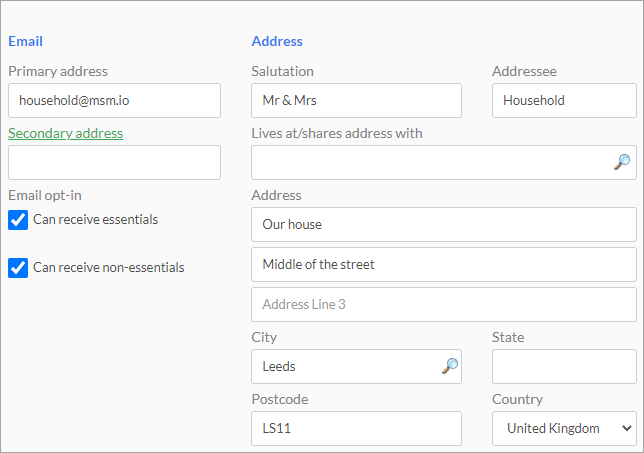Focus the empty State field

click(x=564, y=366)
